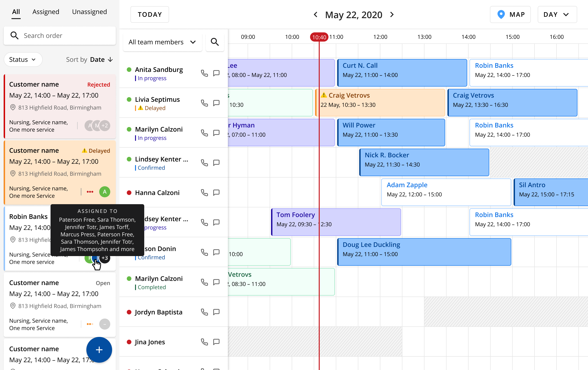Open chat with Livia Septimus
This screenshot has height=370, width=588.
tap(216, 103)
